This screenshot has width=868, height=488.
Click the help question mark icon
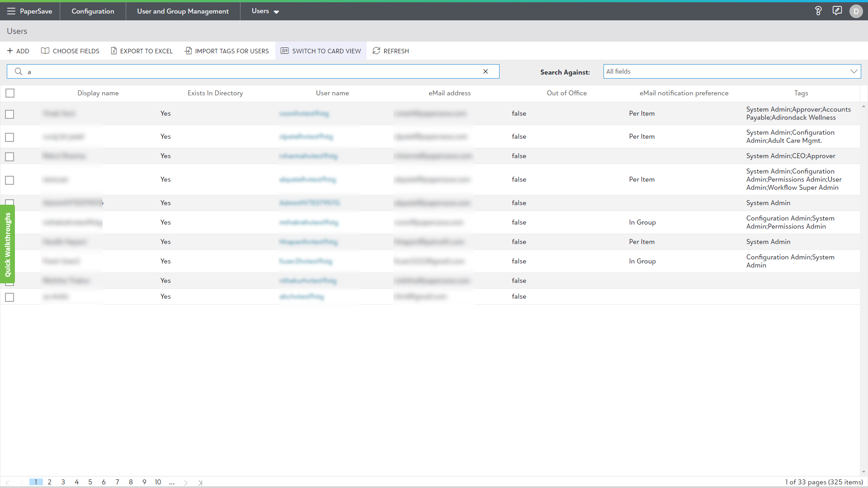pos(818,11)
